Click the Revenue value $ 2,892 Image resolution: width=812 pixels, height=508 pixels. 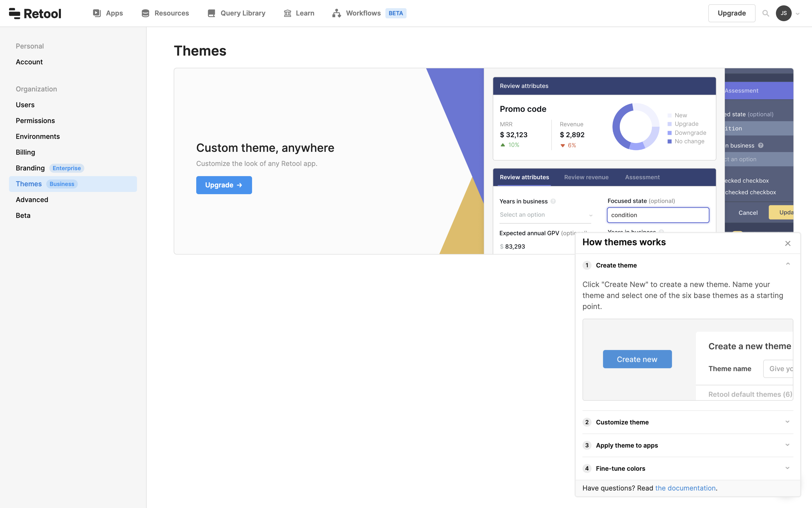coord(572,135)
